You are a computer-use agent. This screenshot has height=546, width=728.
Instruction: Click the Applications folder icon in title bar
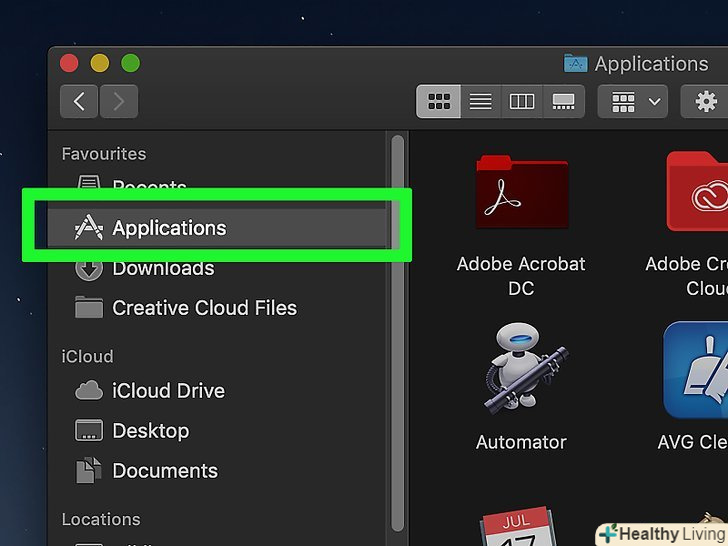(x=575, y=64)
